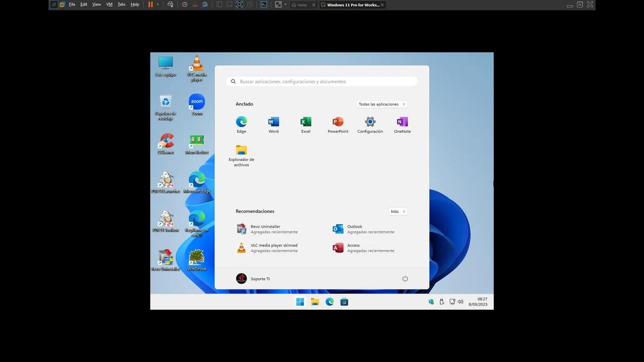644x362 pixels.
Task: Expand Todas las aplicaciones list
Action: (x=381, y=104)
